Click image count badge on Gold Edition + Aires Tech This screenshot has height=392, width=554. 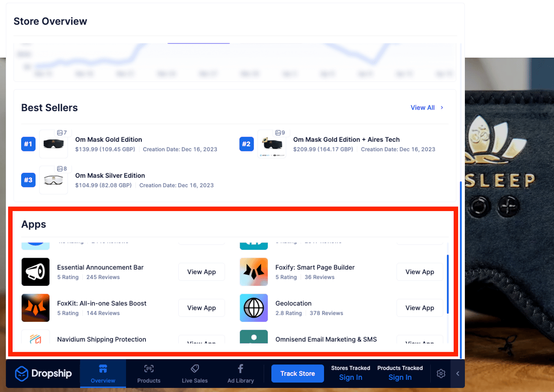tap(280, 133)
